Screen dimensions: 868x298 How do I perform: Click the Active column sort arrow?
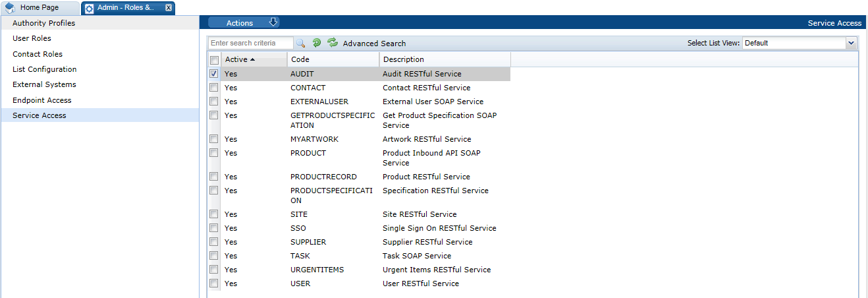point(252,59)
